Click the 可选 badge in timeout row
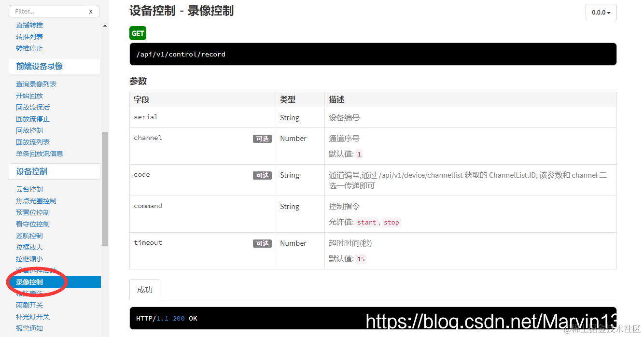This screenshot has height=337, width=644. tap(262, 243)
